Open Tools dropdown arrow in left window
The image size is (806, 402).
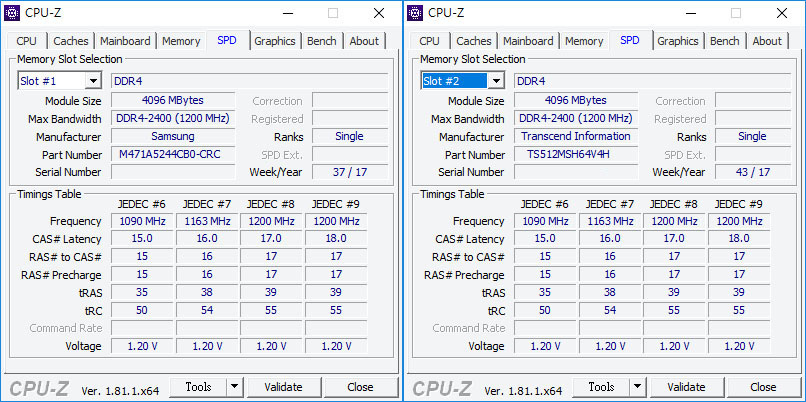point(234,387)
